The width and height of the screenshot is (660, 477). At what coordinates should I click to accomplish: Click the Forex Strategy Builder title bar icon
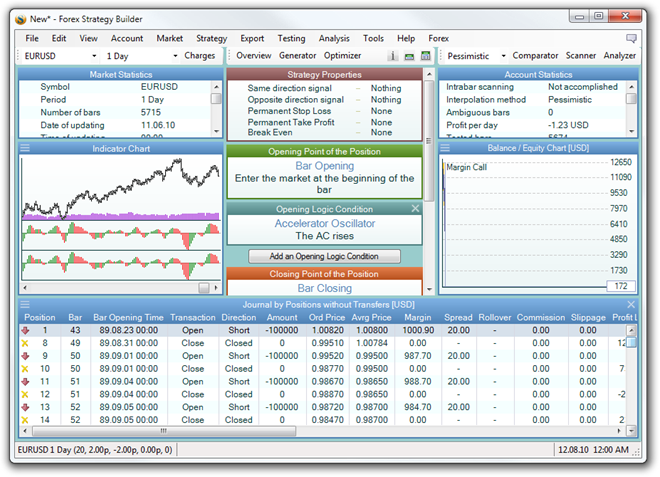(x=21, y=19)
